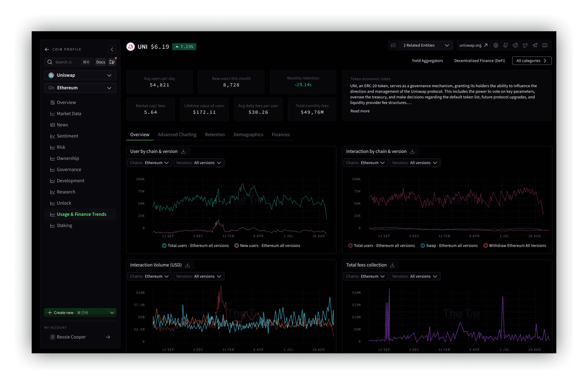Screen dimensions: 588x385
Task: Download the Interaction by chain & version chart
Action: tap(412, 152)
